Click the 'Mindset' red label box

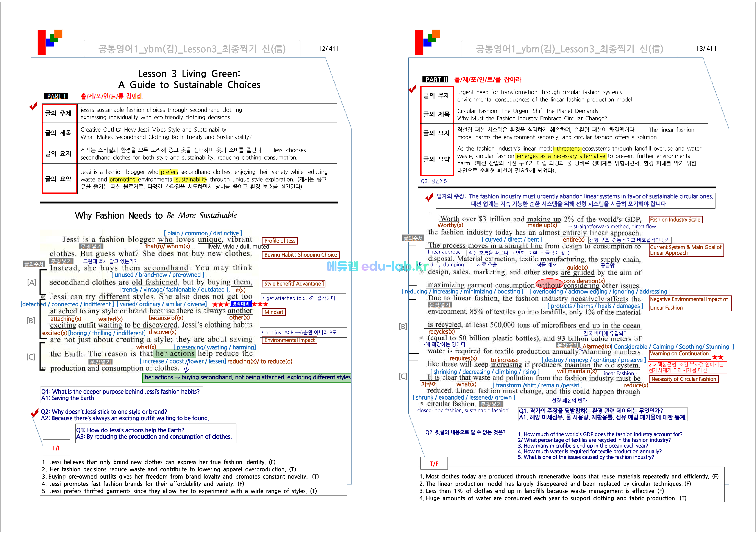[274, 312]
